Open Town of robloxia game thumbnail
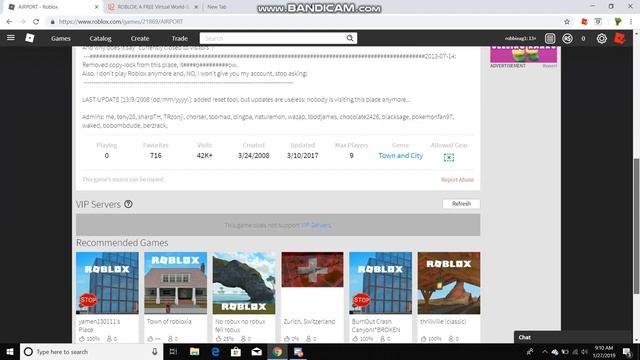Viewport: 640px width, 360px height. point(176,283)
